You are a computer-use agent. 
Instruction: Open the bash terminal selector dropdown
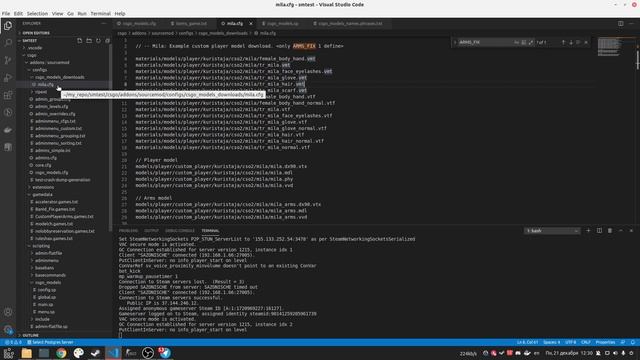click(552, 231)
